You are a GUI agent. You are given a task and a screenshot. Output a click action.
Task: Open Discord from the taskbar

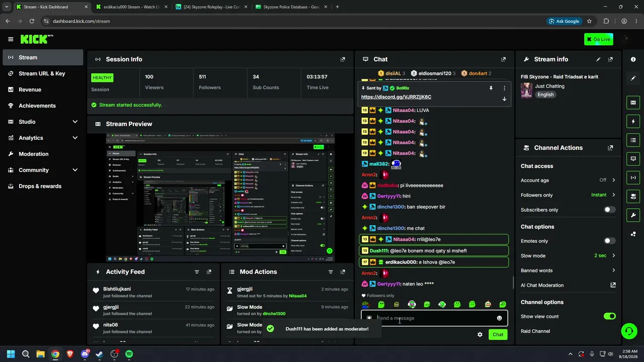[85, 354]
